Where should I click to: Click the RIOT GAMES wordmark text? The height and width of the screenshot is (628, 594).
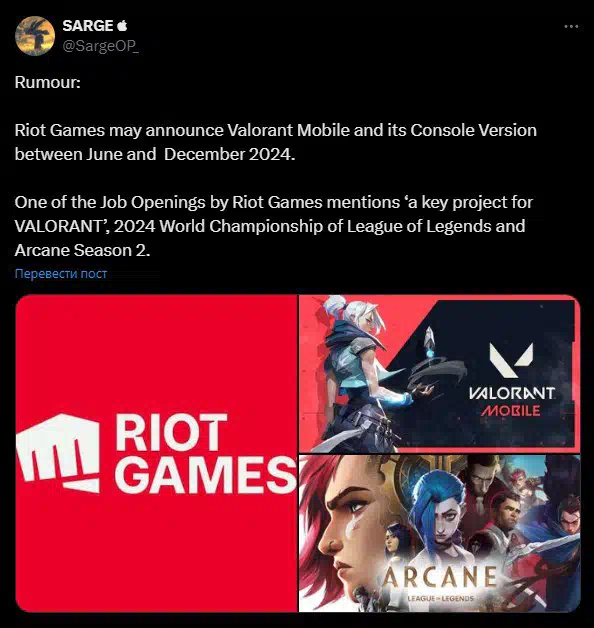point(205,453)
